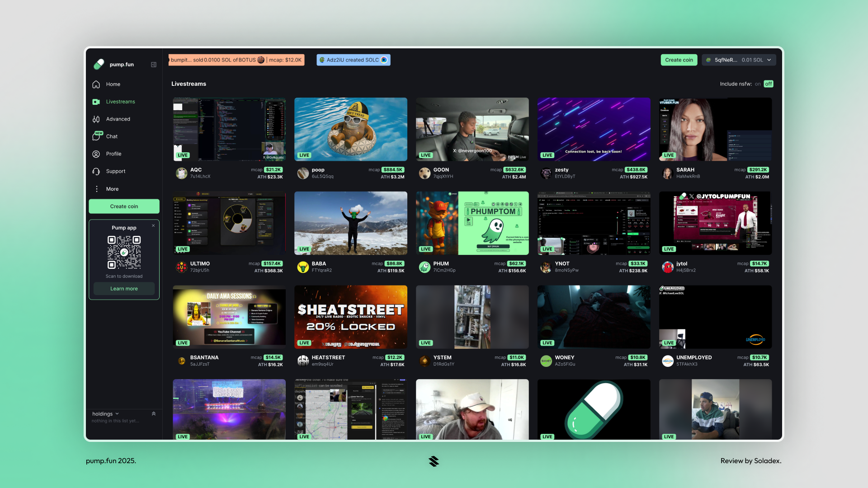Click the ULTIMO mcap $157.4K badge

pyautogui.click(x=273, y=264)
